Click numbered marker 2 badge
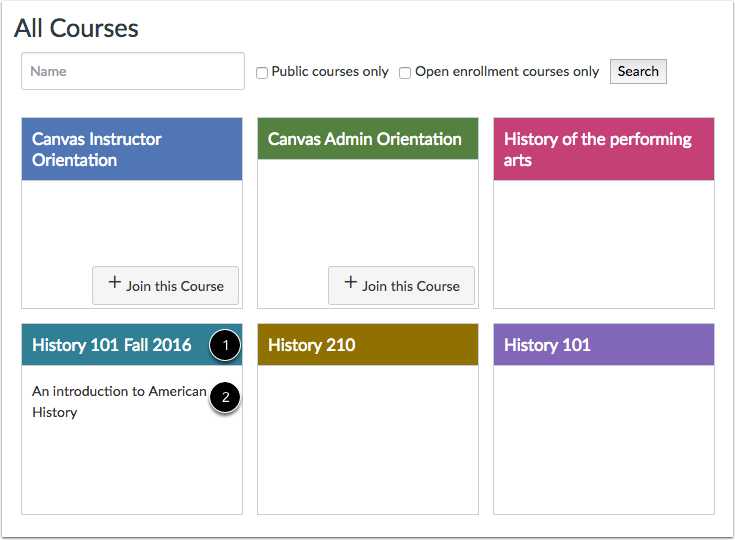 [x=225, y=397]
